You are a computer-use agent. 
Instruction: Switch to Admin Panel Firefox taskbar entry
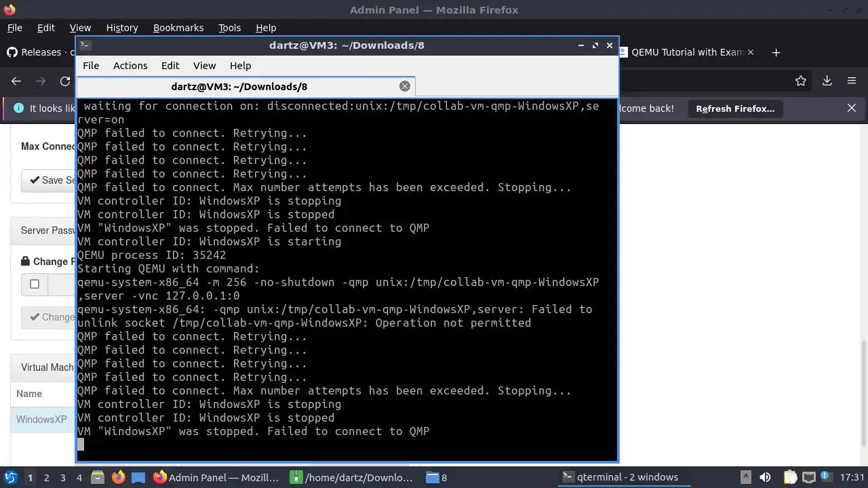click(217, 478)
